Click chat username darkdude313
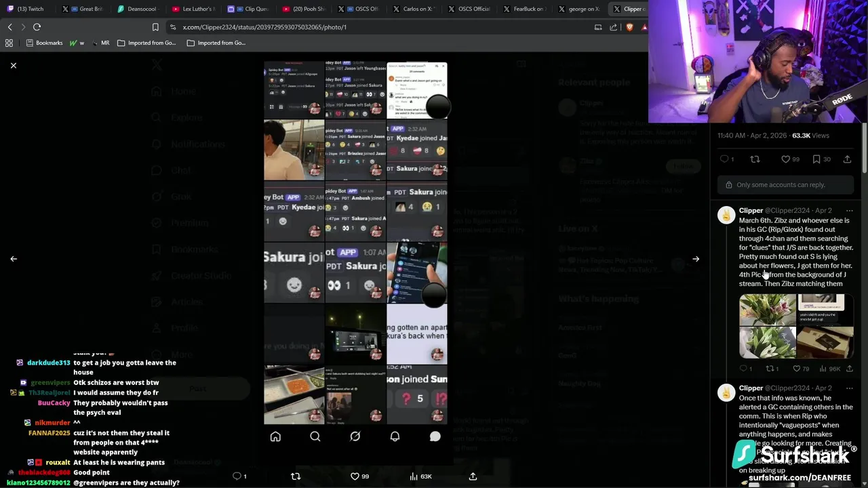This screenshot has height=488, width=868. (49, 363)
